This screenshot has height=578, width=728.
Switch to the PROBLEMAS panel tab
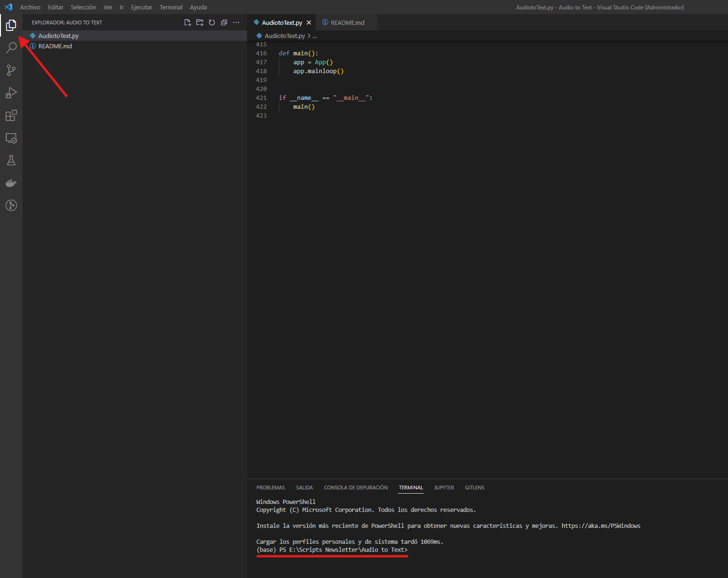click(270, 488)
